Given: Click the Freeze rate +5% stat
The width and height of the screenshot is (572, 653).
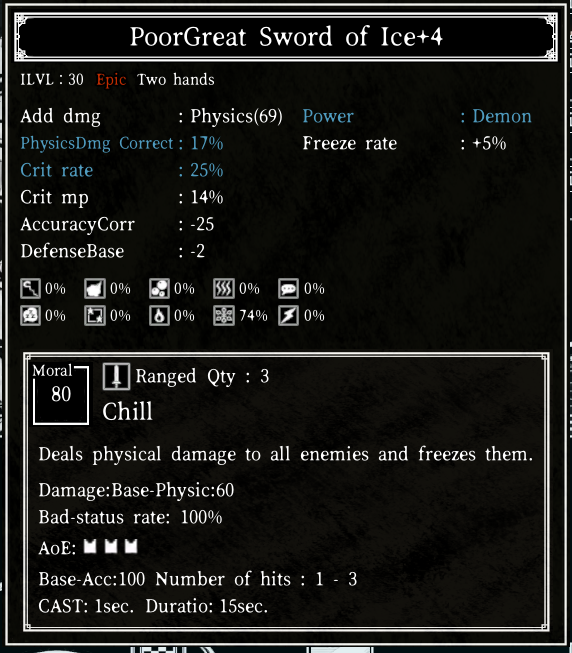Looking at the screenshot, I should 404,143.
